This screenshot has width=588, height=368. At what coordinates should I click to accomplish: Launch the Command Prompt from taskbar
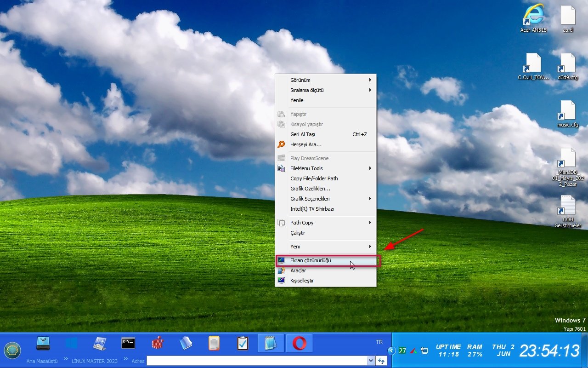point(128,343)
